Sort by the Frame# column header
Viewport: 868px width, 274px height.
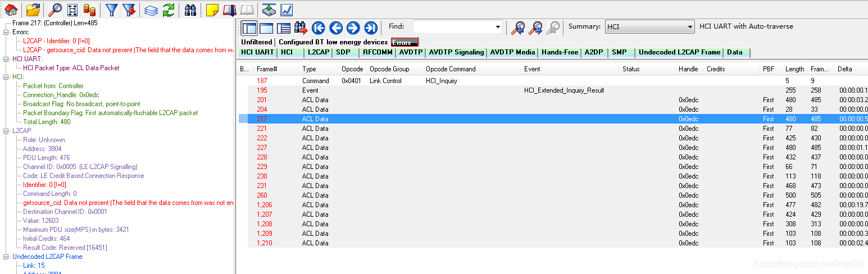coord(276,69)
